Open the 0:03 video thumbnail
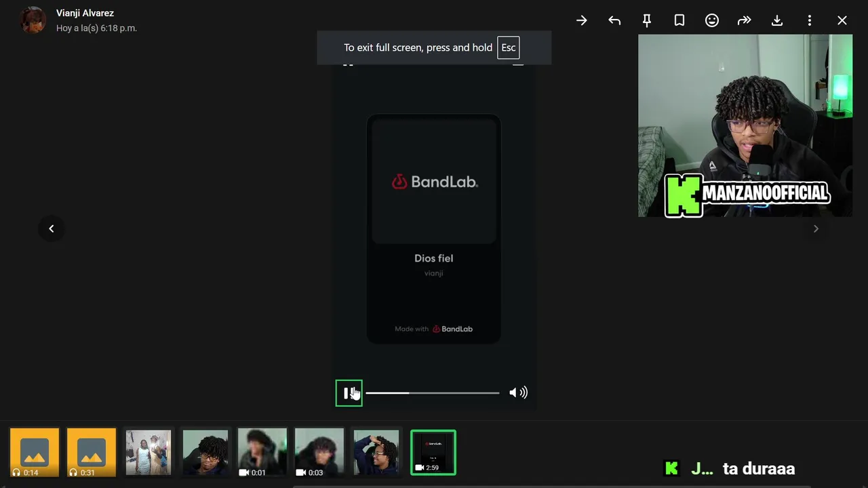The height and width of the screenshot is (488, 868). (319, 452)
